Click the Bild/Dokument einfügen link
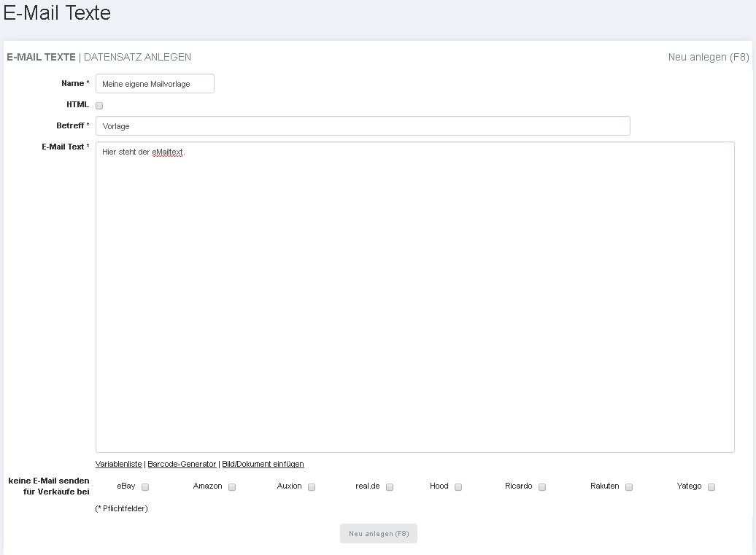This screenshot has height=555, width=756. pyautogui.click(x=263, y=465)
